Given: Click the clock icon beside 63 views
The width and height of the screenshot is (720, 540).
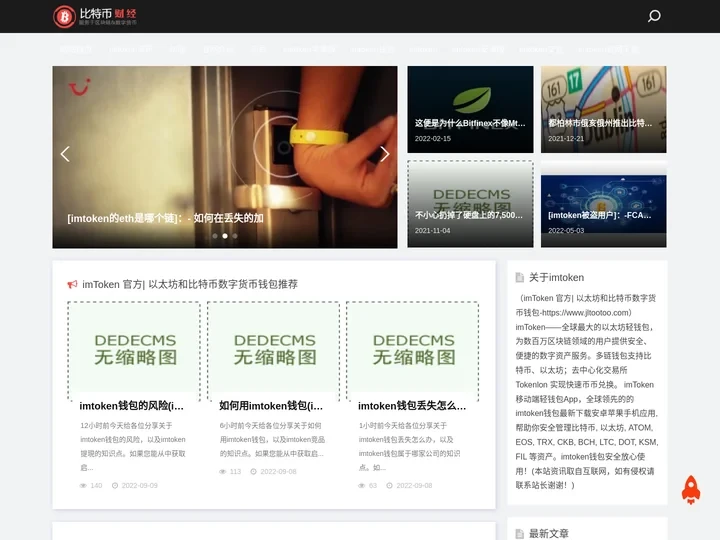Looking at the screenshot, I should (389, 485).
